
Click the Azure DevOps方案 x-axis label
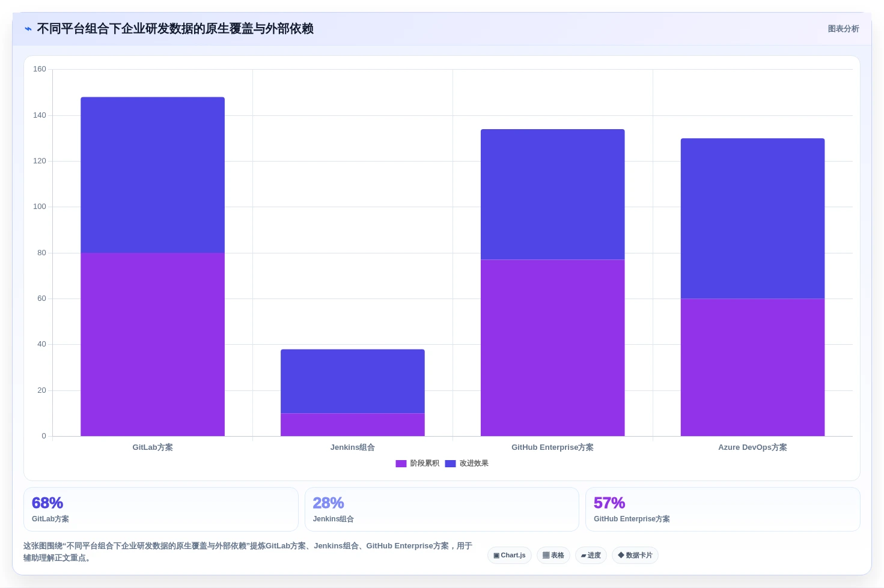(x=752, y=447)
